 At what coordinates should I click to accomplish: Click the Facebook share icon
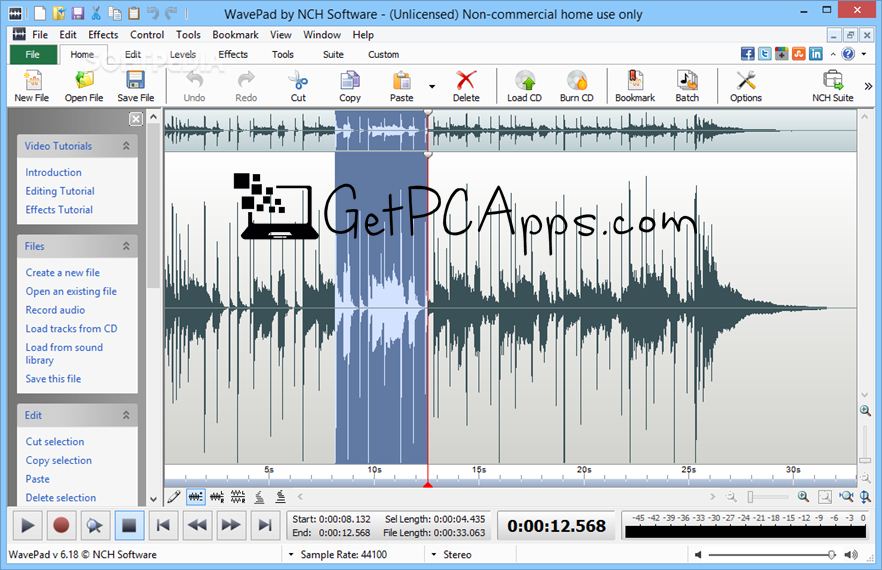pos(748,54)
